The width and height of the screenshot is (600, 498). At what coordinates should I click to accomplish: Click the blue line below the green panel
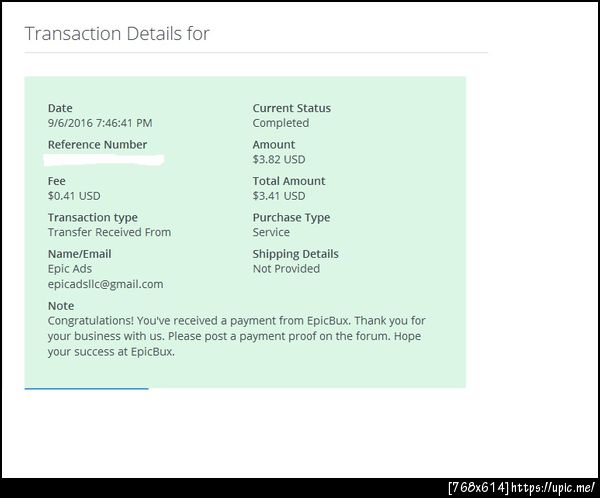tap(86, 388)
